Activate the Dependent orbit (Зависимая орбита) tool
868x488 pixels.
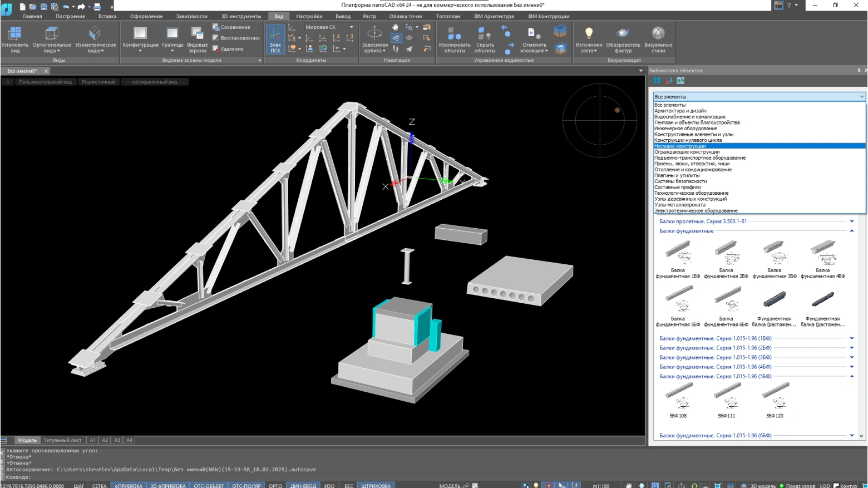coord(374,34)
